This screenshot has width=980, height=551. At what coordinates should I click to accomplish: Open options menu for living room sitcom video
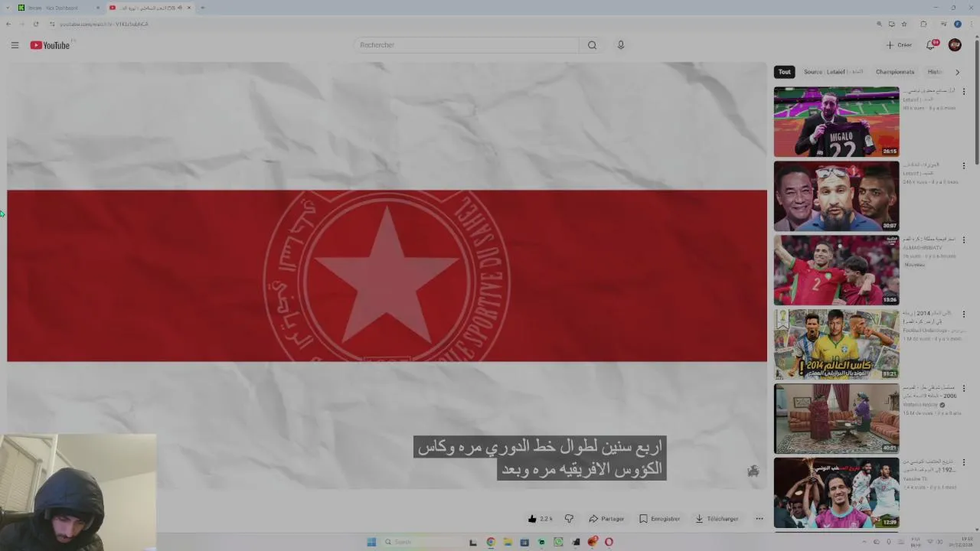[x=964, y=388]
